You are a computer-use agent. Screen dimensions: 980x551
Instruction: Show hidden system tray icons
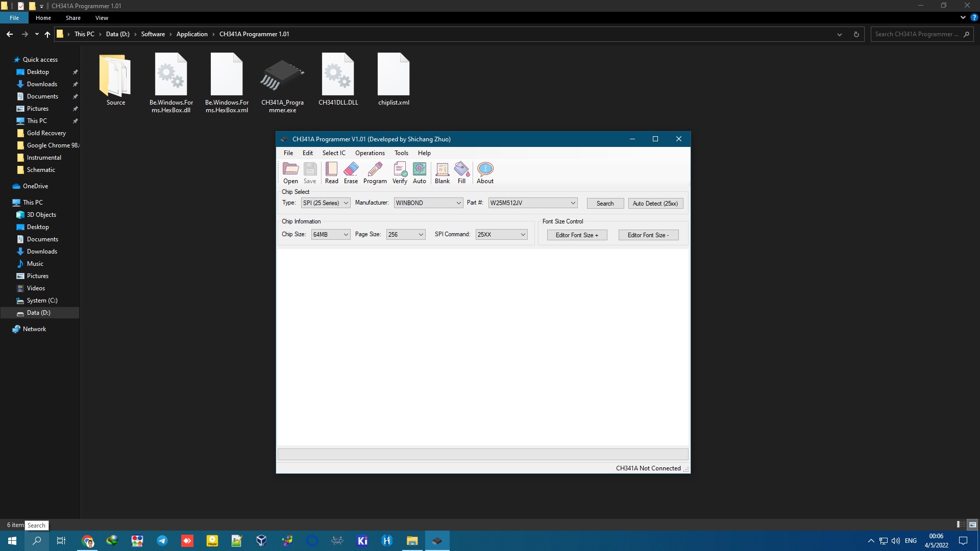(871, 541)
